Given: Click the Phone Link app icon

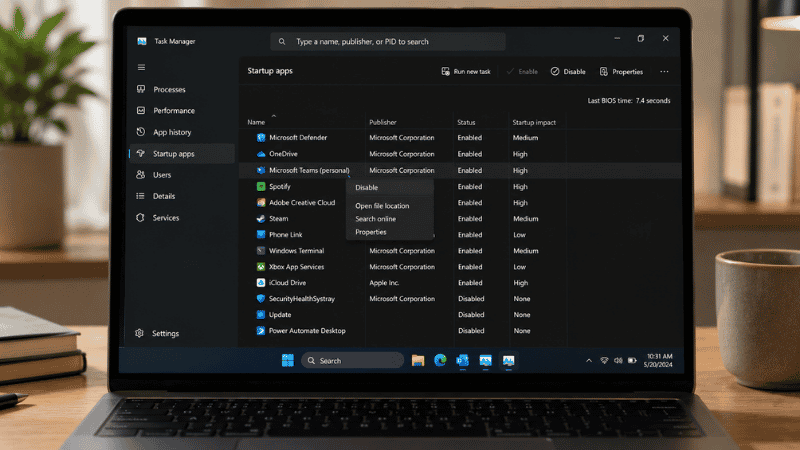Looking at the screenshot, I should point(261,234).
